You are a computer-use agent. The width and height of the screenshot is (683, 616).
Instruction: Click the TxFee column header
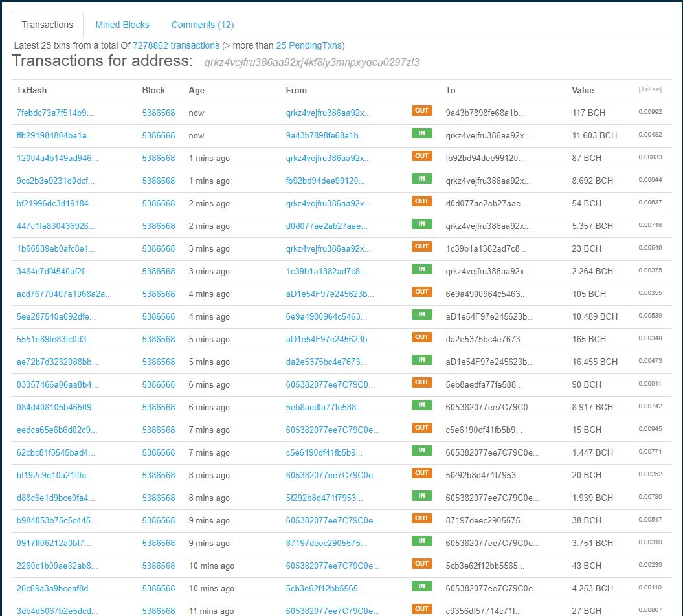(650, 89)
